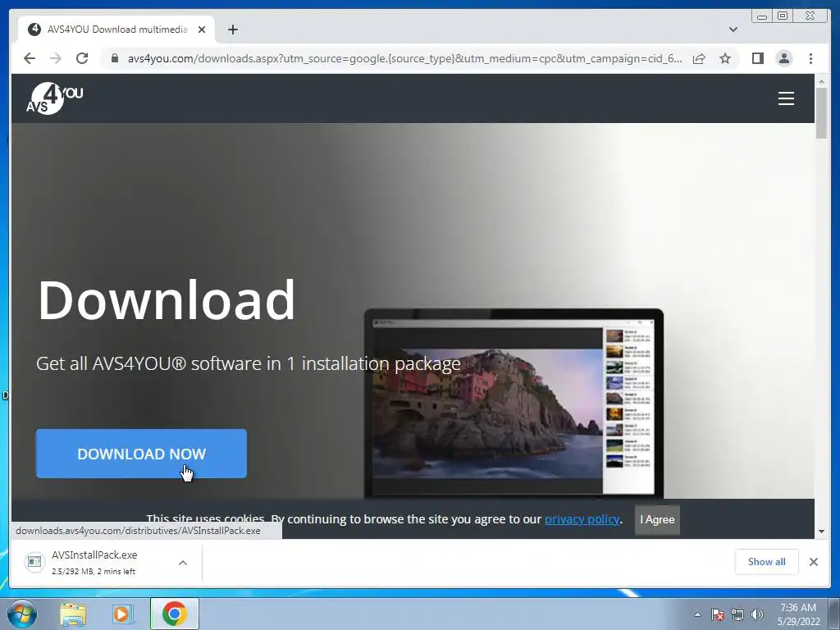
Task: Launch Windows Media Player from taskbar
Action: pyautogui.click(x=123, y=614)
